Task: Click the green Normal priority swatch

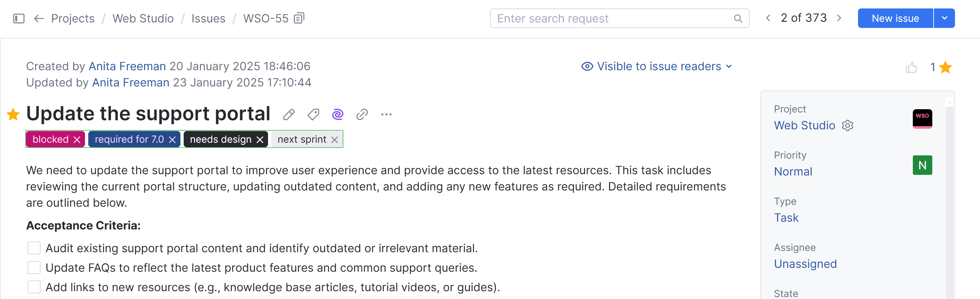Action: click(x=923, y=165)
